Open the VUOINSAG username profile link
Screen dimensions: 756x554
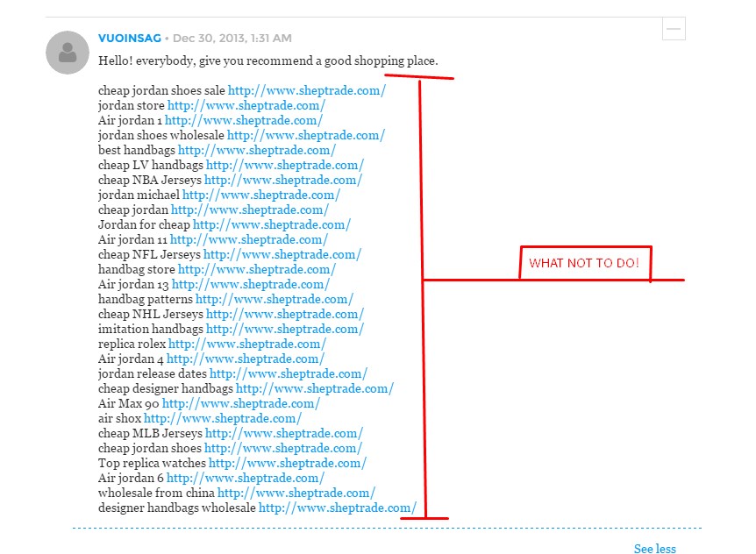(x=130, y=38)
